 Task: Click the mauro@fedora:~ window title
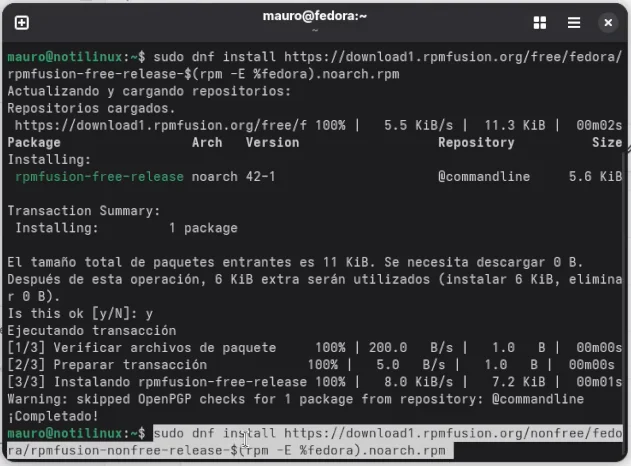315,15
